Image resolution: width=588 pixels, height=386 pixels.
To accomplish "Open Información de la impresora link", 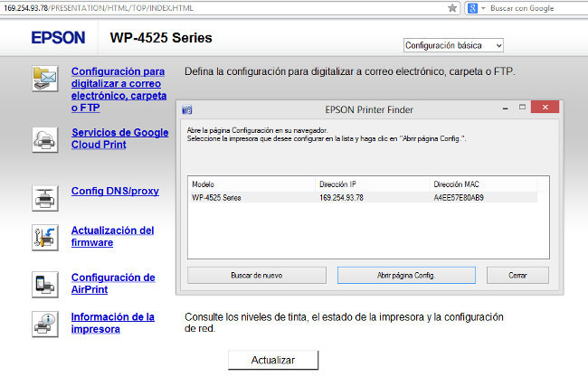I will click(x=112, y=323).
